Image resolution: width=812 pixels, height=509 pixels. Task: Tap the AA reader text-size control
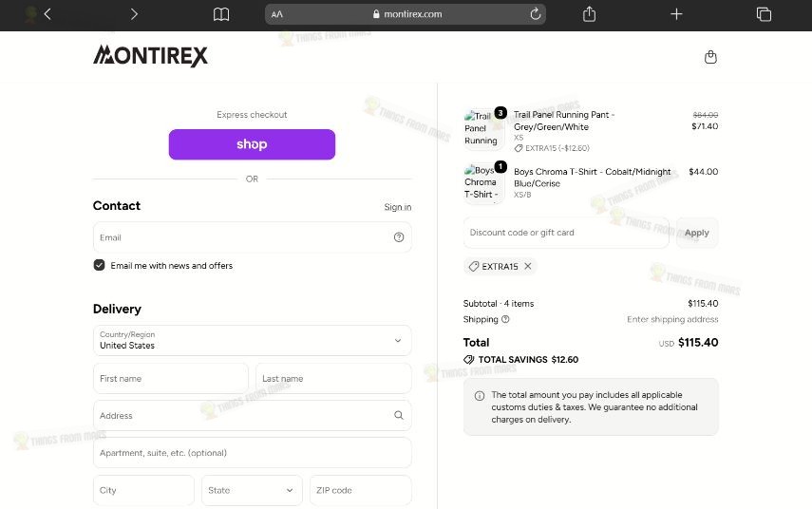pyautogui.click(x=277, y=14)
